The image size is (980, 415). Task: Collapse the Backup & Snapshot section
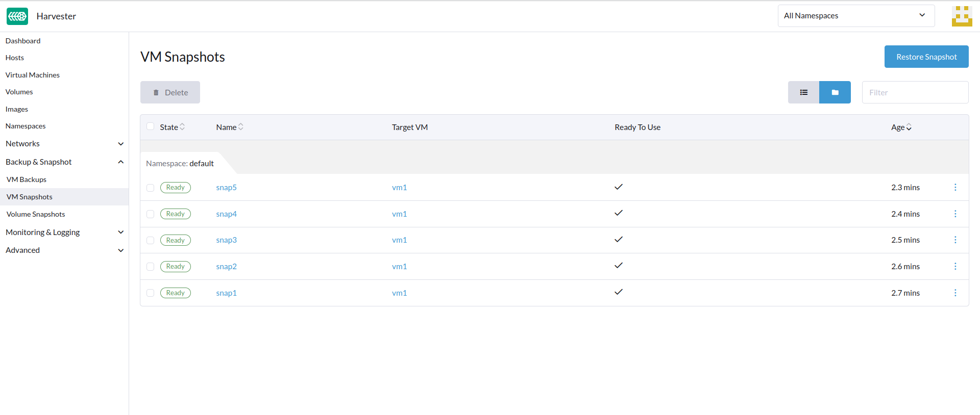click(x=120, y=162)
